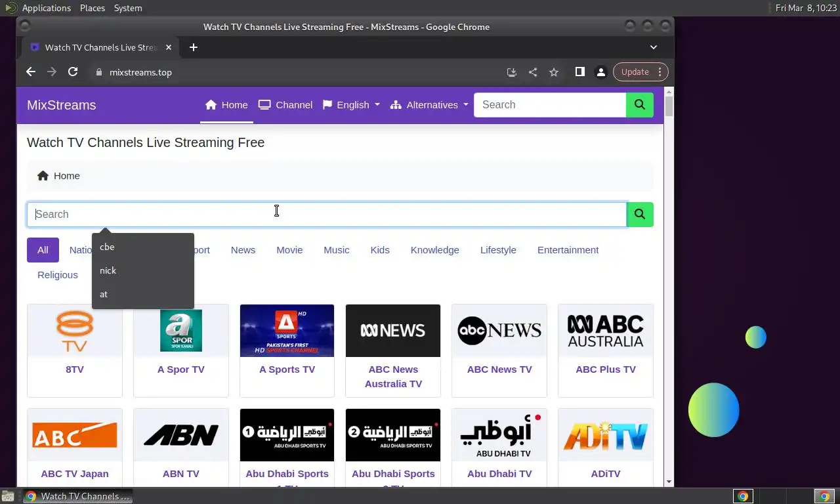Open the ABN TV logo thumbnail
The image size is (840, 504).
pyautogui.click(x=181, y=435)
